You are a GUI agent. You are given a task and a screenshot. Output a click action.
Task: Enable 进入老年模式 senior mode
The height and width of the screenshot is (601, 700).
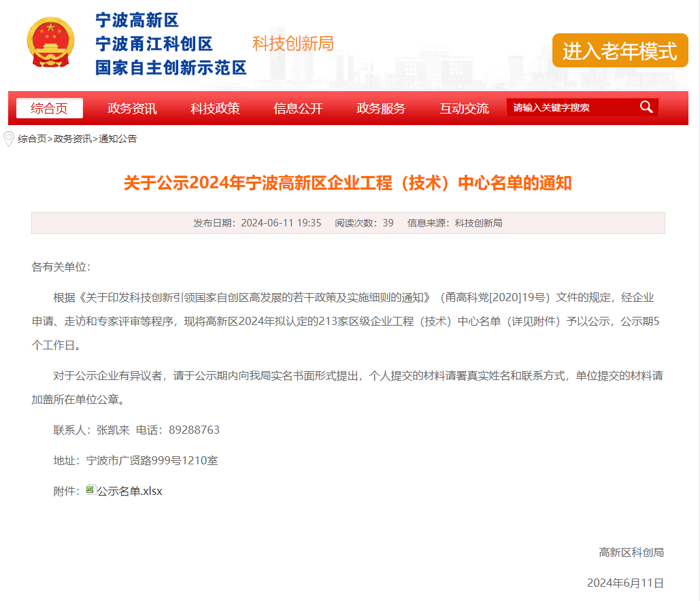(620, 51)
